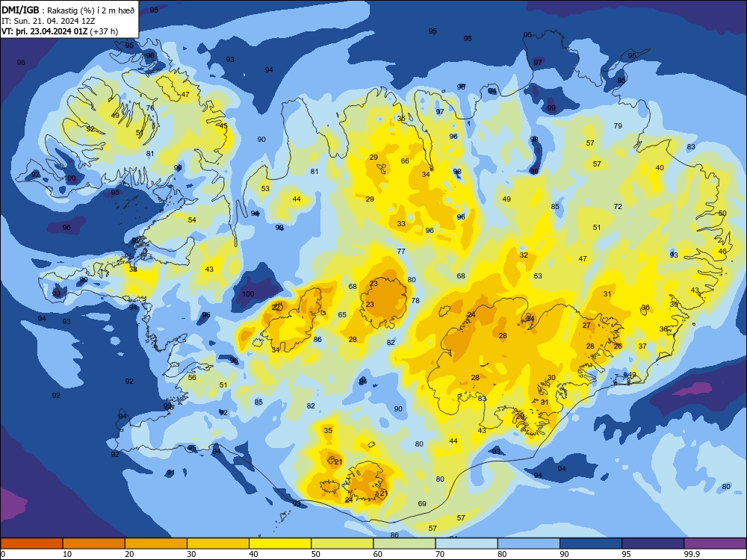The height and width of the screenshot is (560, 747).
Task: Click the 20–30 amber legend swatch
Action: click(x=156, y=544)
